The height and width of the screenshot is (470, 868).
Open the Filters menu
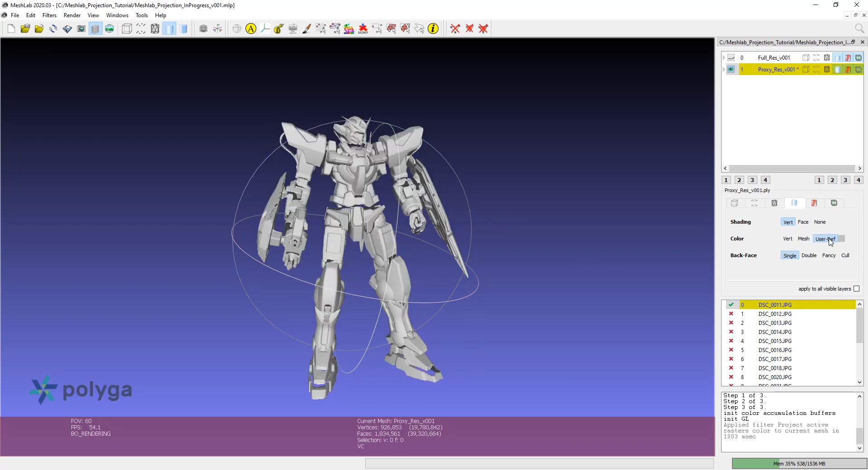point(49,15)
